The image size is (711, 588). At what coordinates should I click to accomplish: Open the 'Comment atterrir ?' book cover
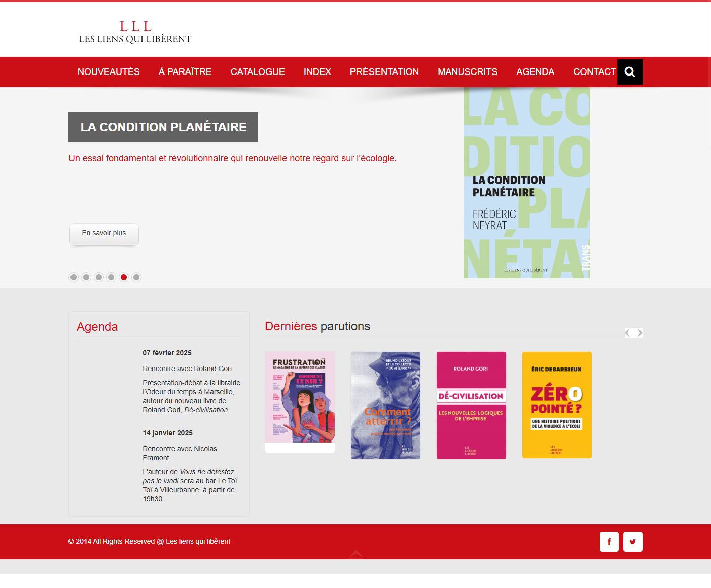click(386, 405)
